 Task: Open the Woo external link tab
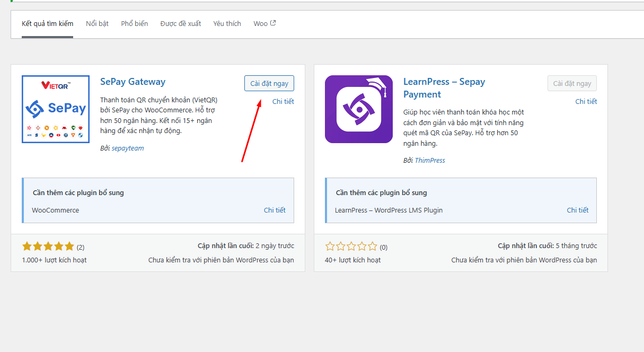264,24
